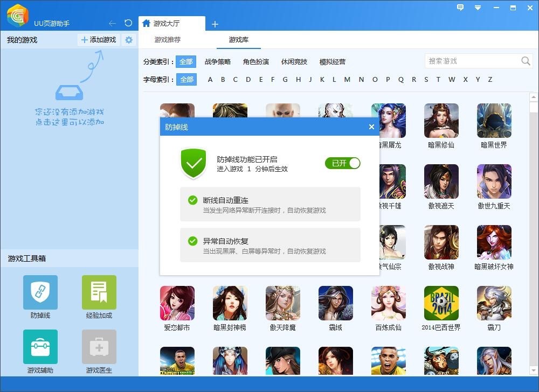
Task: Filter by 模拟经营 category
Action: (x=333, y=62)
